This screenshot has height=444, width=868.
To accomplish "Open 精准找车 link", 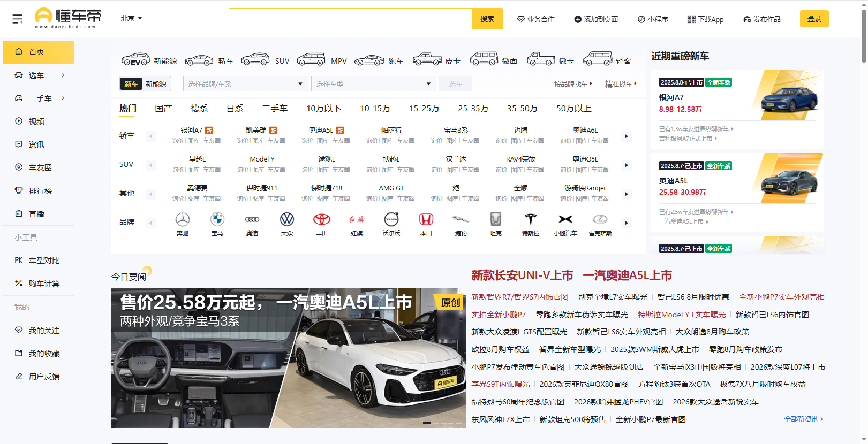I will [621, 84].
